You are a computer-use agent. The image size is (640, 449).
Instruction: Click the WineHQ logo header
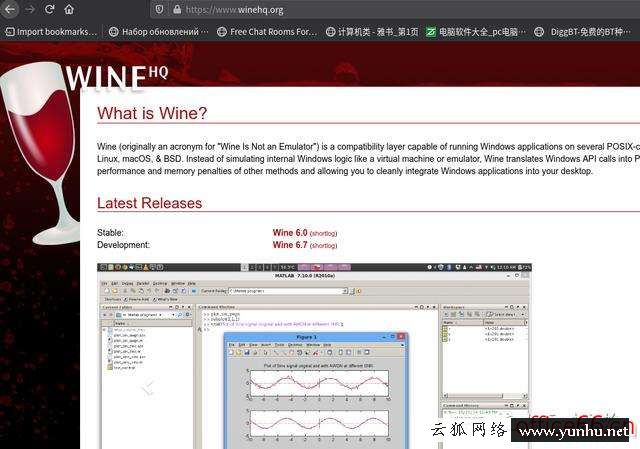coord(117,77)
